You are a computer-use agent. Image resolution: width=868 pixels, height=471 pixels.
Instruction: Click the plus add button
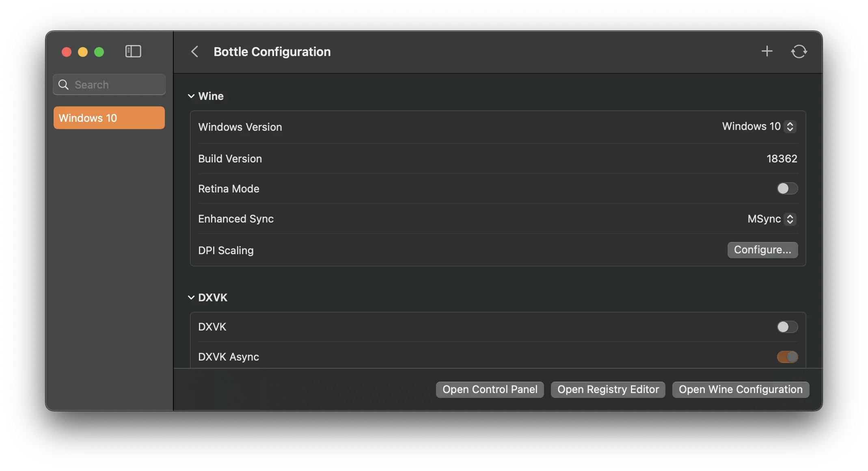(767, 52)
